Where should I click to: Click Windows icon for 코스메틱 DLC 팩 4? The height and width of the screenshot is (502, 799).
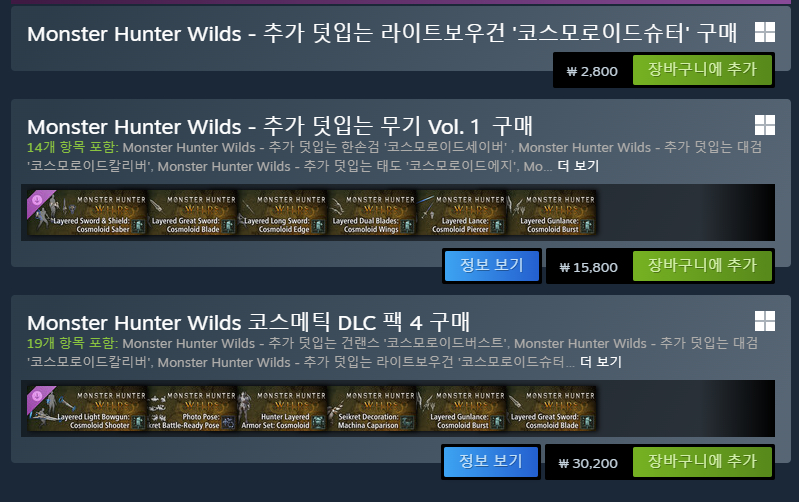point(765,321)
